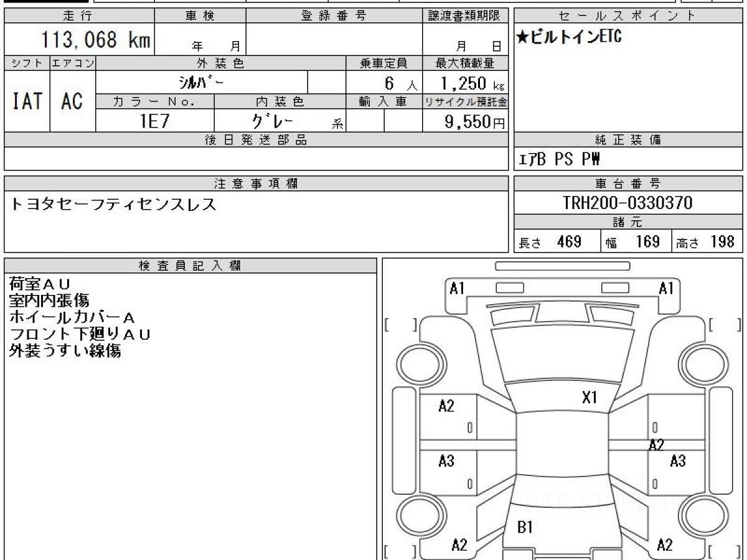Click the 諸元 header

click(628, 222)
